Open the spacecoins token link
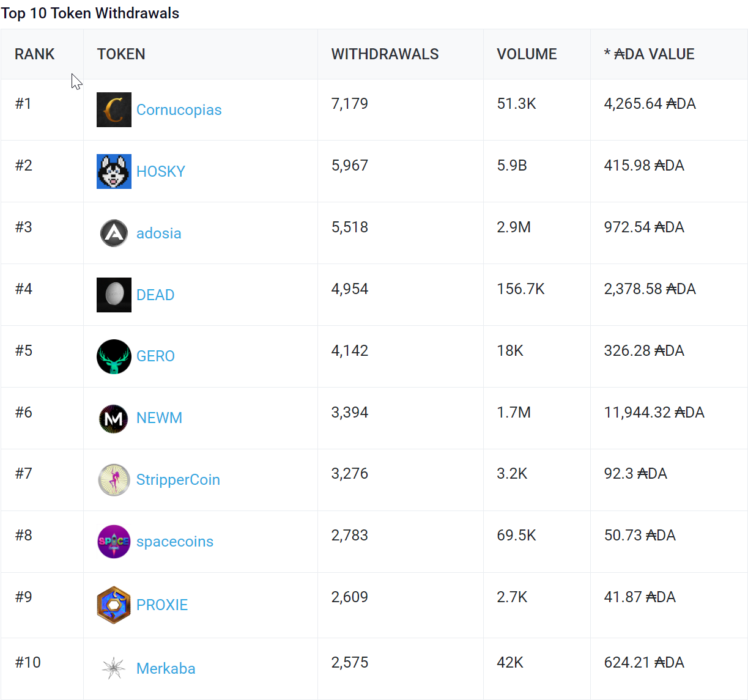Screen dimensions: 748x700 click(x=175, y=542)
